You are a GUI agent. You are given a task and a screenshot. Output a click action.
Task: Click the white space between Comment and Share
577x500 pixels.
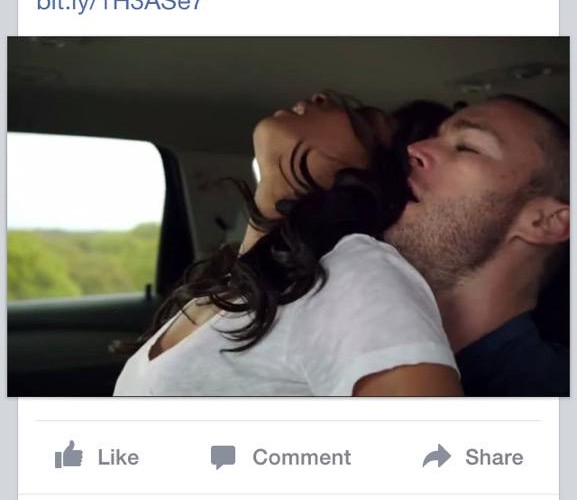(386, 457)
